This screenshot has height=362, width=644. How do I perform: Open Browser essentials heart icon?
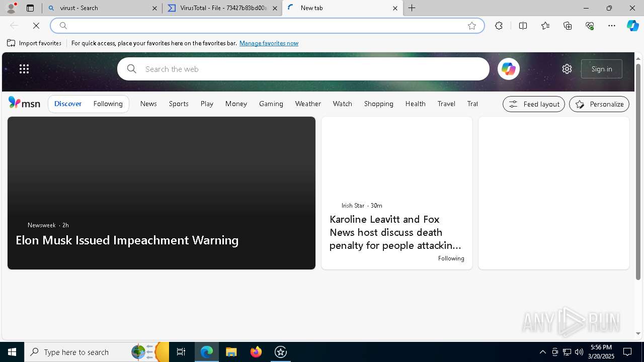[x=590, y=26]
